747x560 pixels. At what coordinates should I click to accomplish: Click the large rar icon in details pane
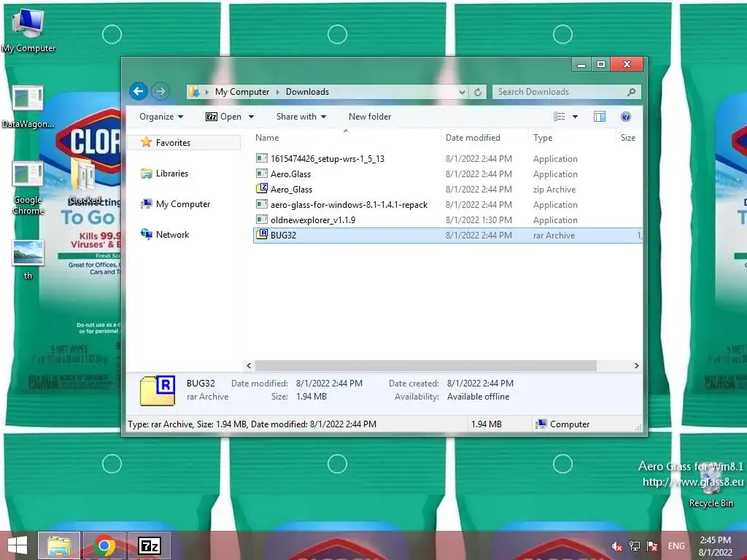click(x=158, y=391)
